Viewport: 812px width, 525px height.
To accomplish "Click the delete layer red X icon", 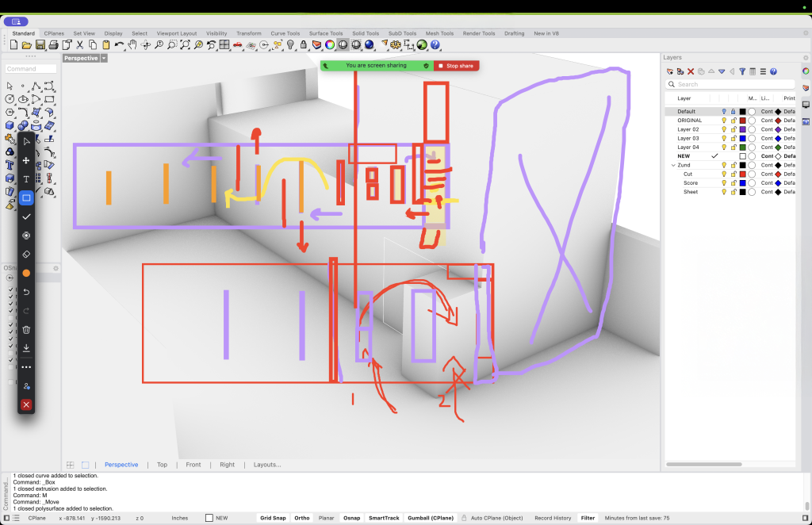I will tap(691, 71).
